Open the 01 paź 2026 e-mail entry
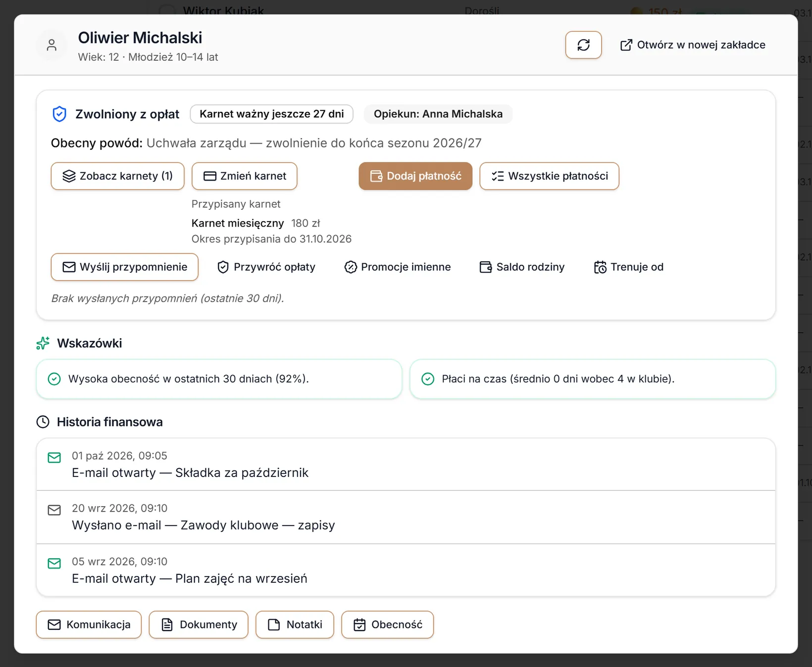This screenshot has width=812, height=667. (406, 465)
